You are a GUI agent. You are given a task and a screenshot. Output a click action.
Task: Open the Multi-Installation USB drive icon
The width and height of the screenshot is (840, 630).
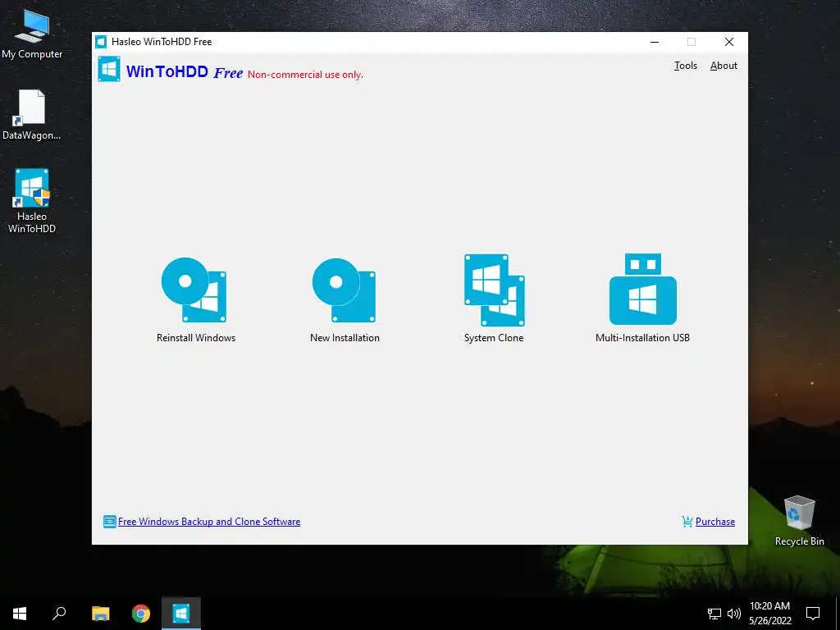point(643,290)
